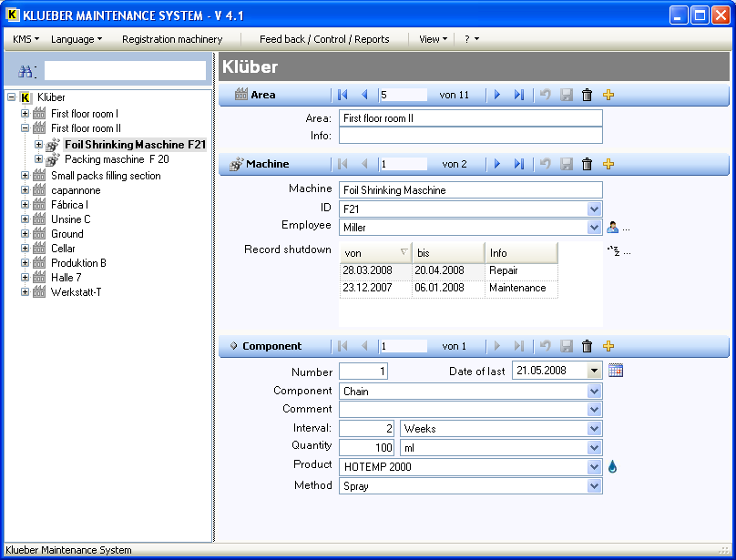Sort shutdown table by von column

375,253
